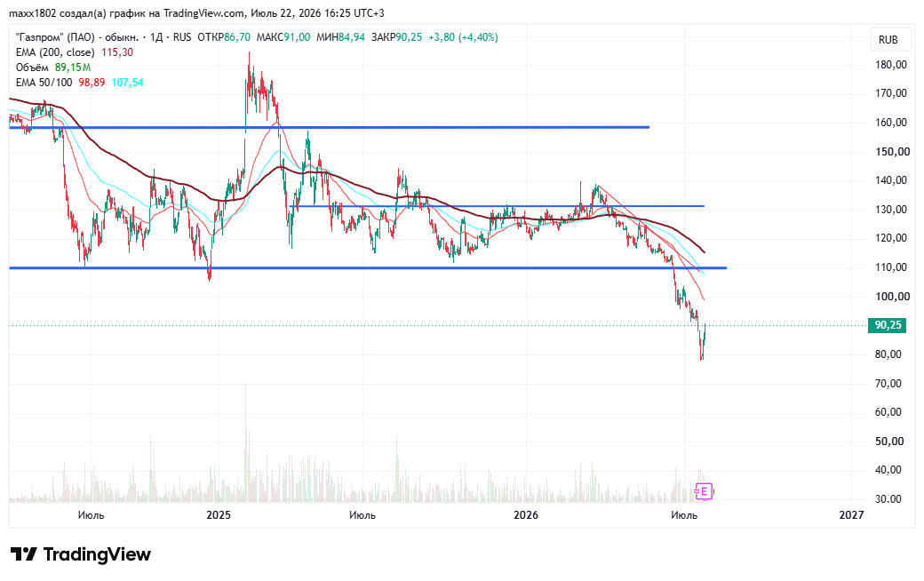Click the 1Д timeframe in chart header

pyautogui.click(x=156, y=37)
